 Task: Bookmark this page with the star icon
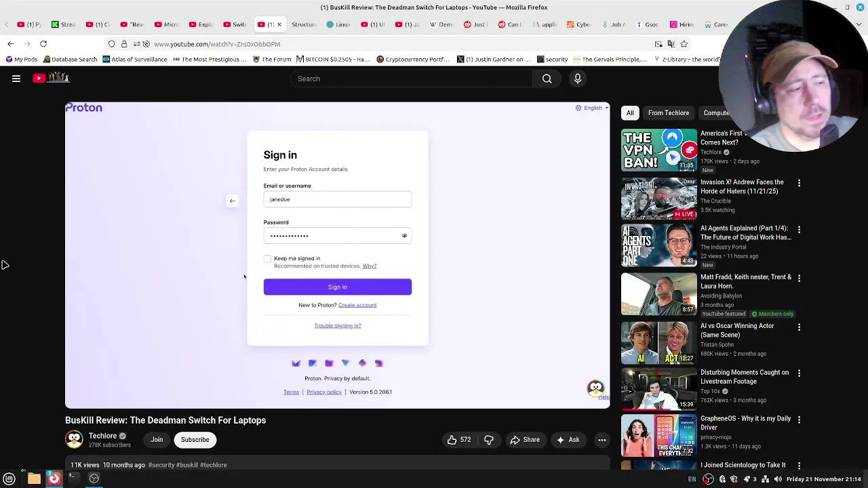pos(684,44)
